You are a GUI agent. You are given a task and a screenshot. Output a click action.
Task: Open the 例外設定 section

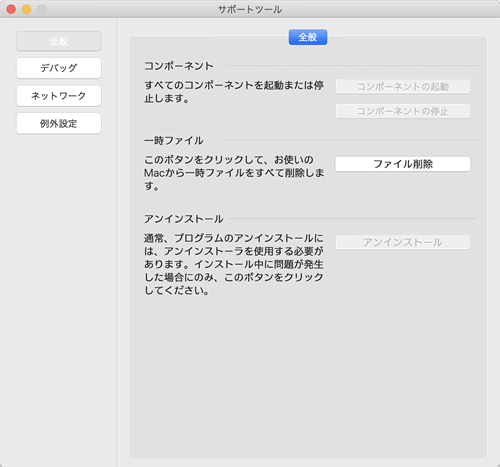(x=59, y=123)
